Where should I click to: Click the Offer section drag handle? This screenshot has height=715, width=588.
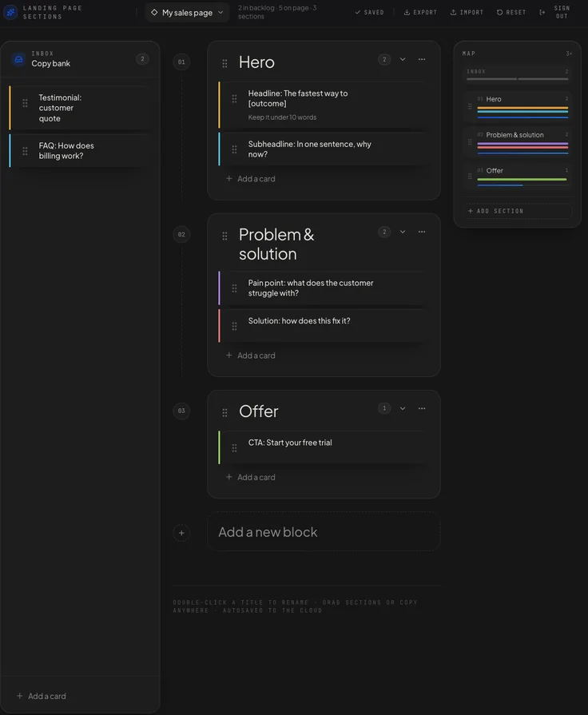tap(224, 413)
